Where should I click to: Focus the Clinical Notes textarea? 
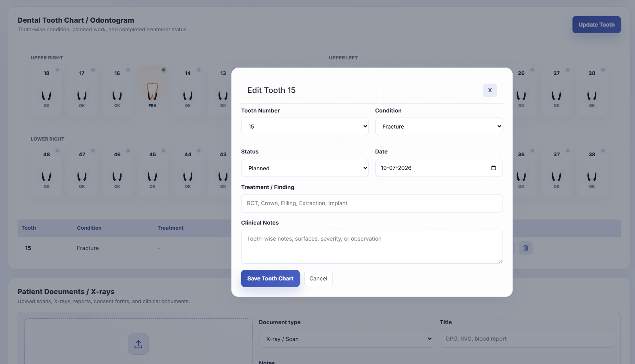point(372,246)
